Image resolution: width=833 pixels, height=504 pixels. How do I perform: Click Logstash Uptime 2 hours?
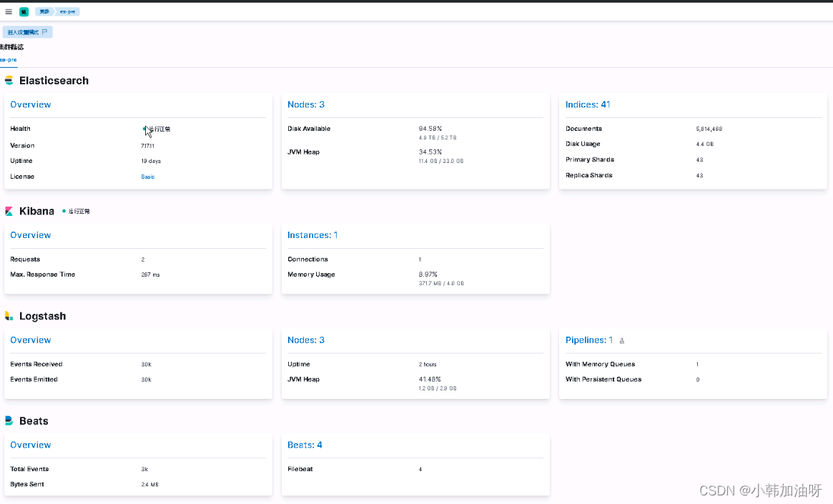[428, 365]
